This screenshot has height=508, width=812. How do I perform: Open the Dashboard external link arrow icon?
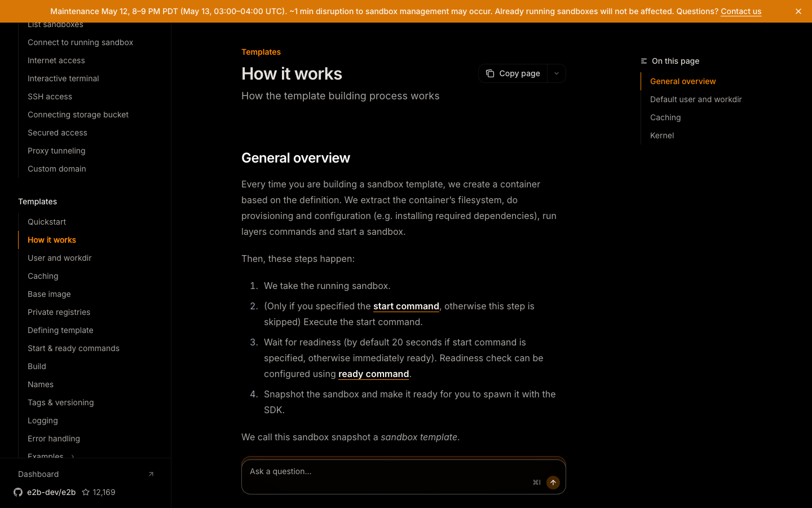point(151,474)
